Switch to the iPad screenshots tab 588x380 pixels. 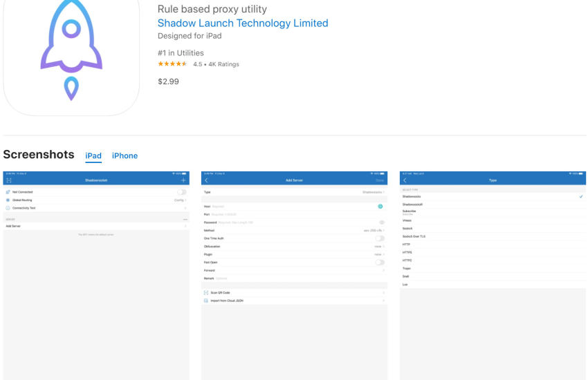coord(93,155)
